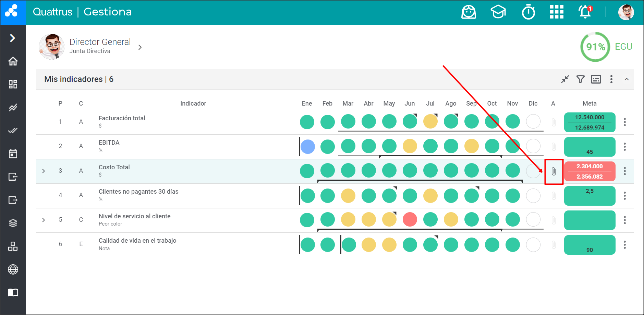Open the apps grid menu

coord(557,12)
